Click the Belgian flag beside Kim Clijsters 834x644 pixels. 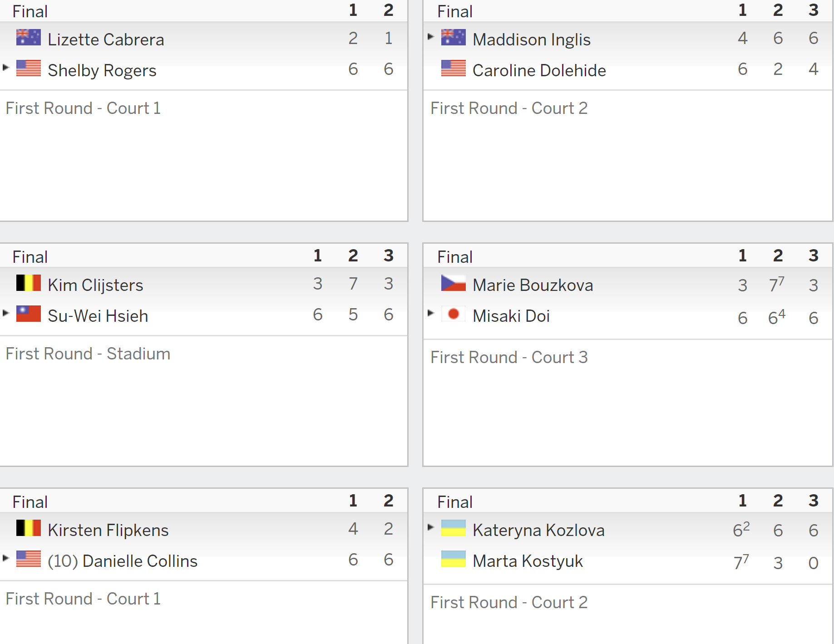coord(28,283)
